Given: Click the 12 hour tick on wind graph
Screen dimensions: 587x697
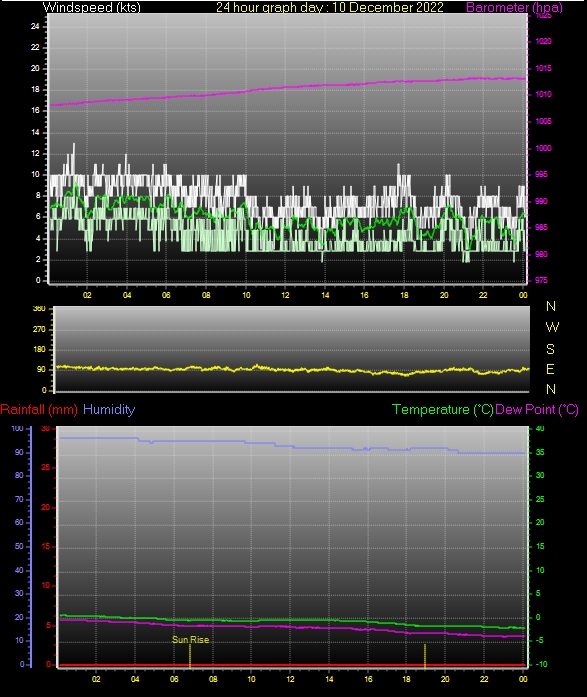Looking at the screenshot, I should [285, 295].
